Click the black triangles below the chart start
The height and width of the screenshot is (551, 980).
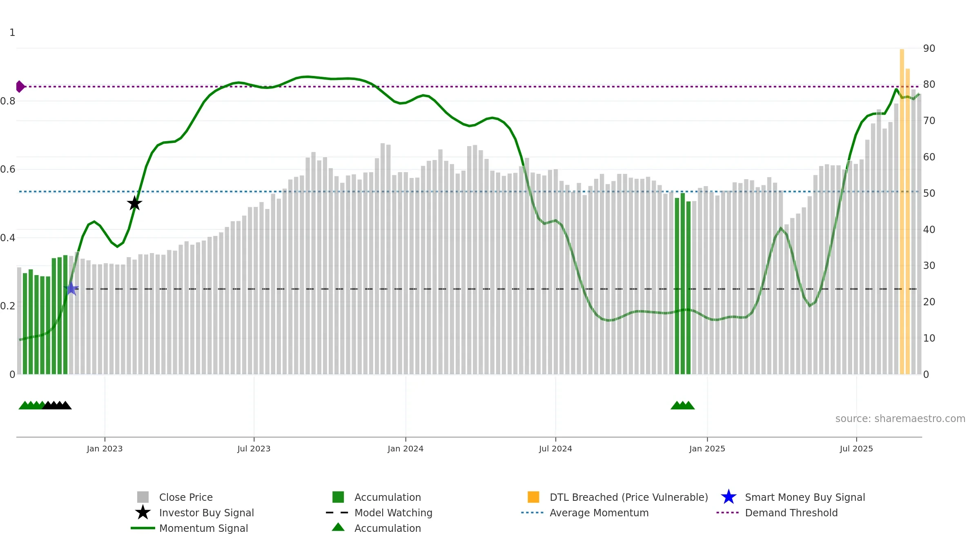(57, 405)
